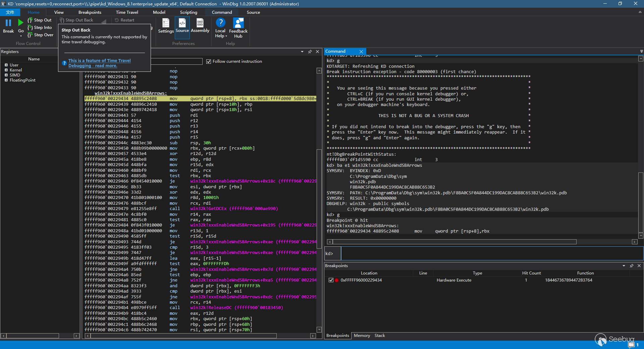The height and width of the screenshot is (349, 644).
Task: Sort breakpoints by Hit Count column
Action: [531, 273]
